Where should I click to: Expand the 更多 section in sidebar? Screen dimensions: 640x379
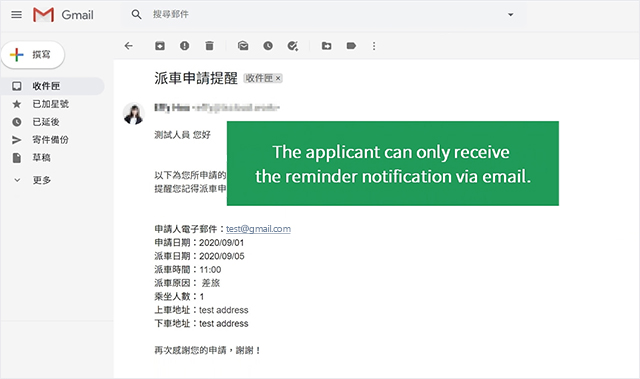(x=33, y=180)
